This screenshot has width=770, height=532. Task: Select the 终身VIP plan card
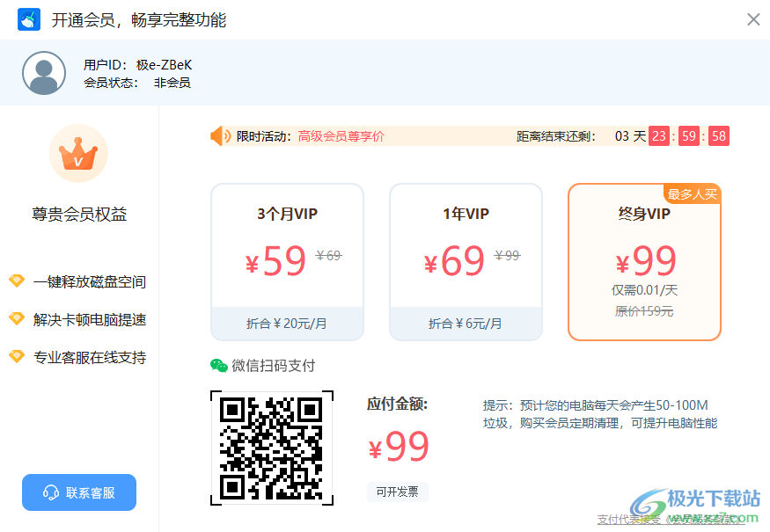(644, 262)
